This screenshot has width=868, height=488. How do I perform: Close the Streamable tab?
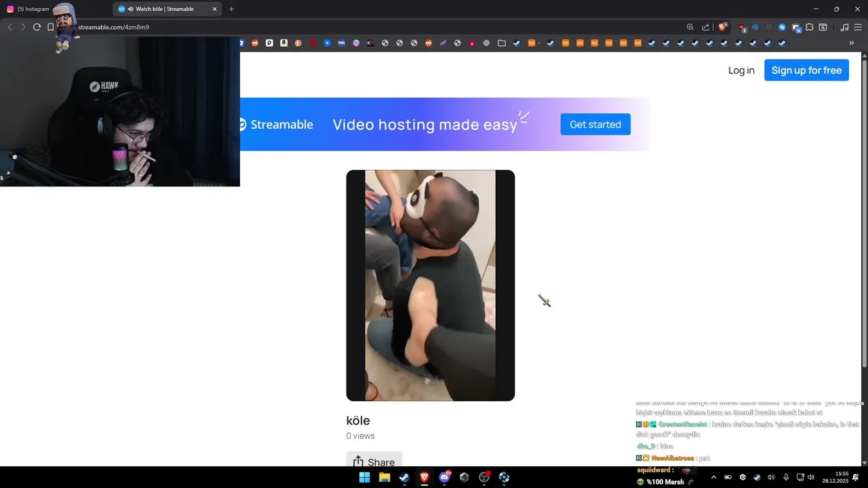[215, 9]
